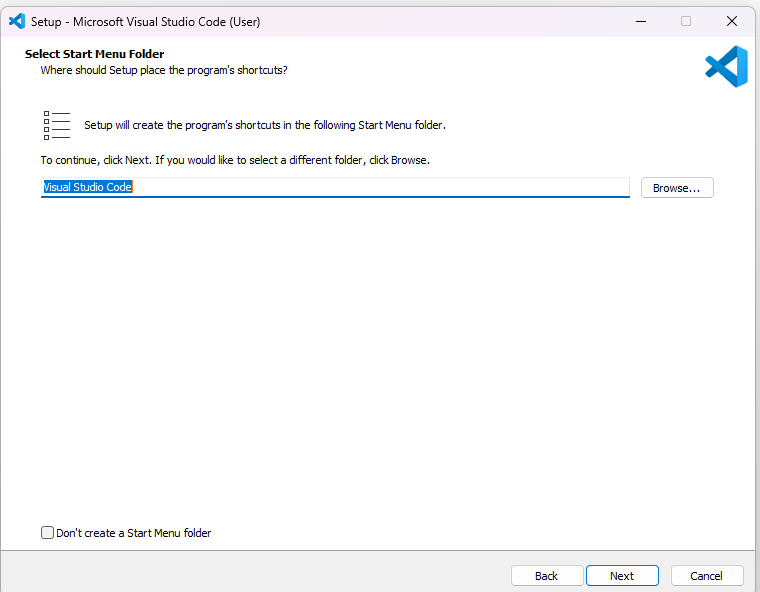Open the Browse... folder dialog

[677, 188]
